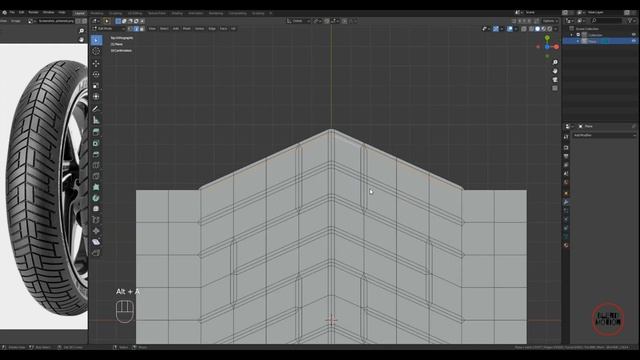640x360 pixels.
Task: Click the image editor pan hand icon
Action: [x=81, y=40]
